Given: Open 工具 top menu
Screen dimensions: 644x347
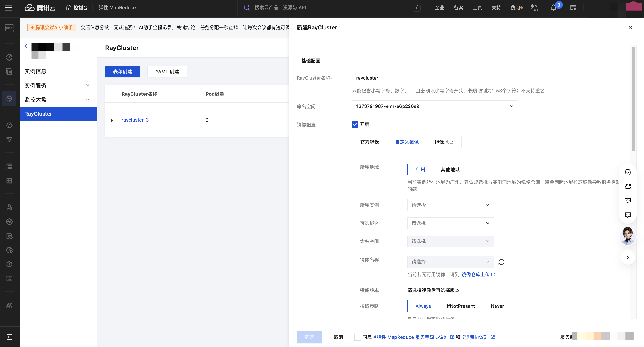Looking at the screenshot, I should (x=477, y=8).
